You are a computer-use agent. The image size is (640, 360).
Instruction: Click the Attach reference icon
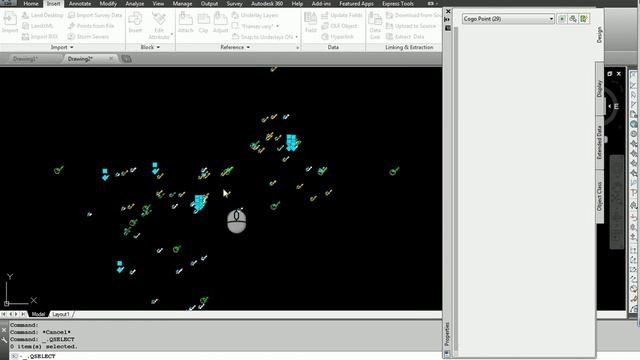pos(185,23)
